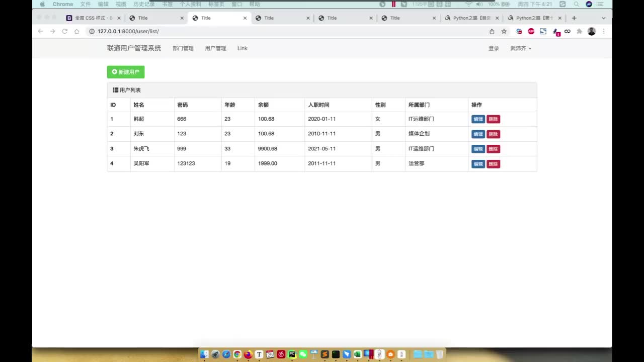
Task: Click the 用户列表 panel heading
Action: [322, 90]
